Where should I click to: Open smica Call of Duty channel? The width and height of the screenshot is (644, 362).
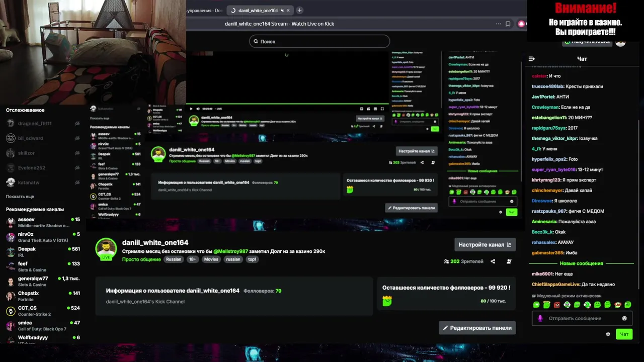(x=43, y=325)
